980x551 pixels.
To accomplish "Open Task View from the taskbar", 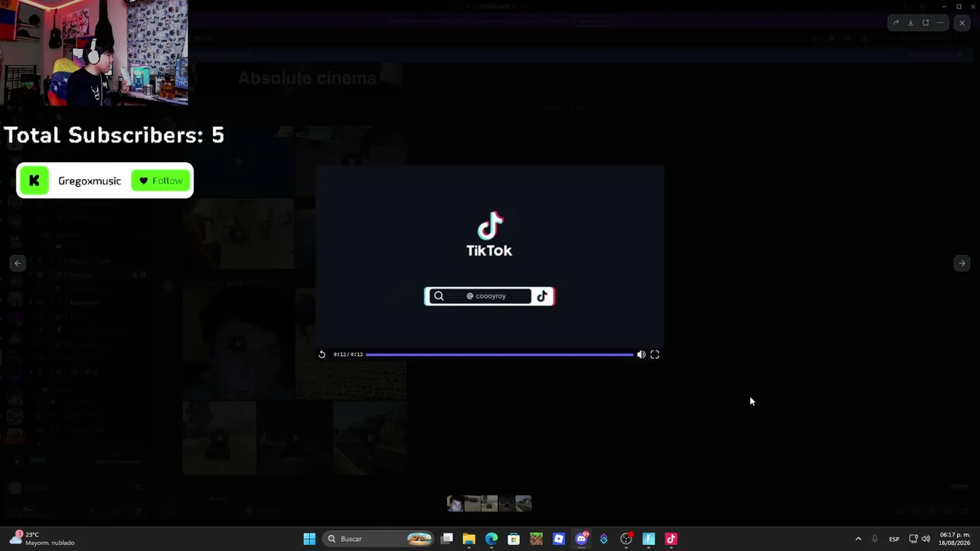I will click(x=447, y=539).
